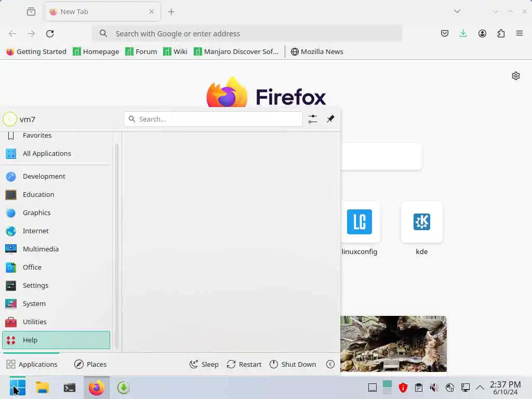Open a new Firefox tab
This screenshot has width=532, height=399.
pyautogui.click(x=171, y=11)
